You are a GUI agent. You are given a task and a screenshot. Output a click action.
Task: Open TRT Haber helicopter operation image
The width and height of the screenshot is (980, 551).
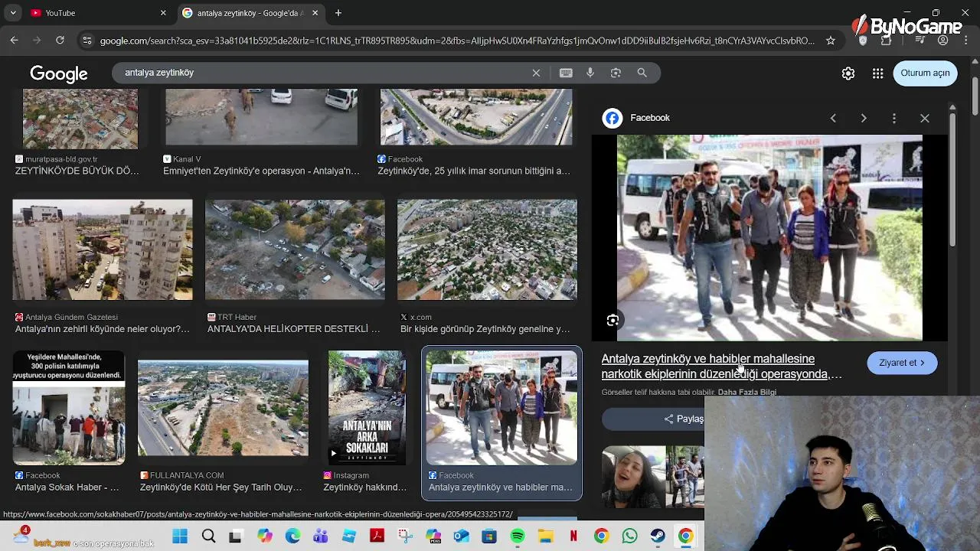tap(295, 249)
